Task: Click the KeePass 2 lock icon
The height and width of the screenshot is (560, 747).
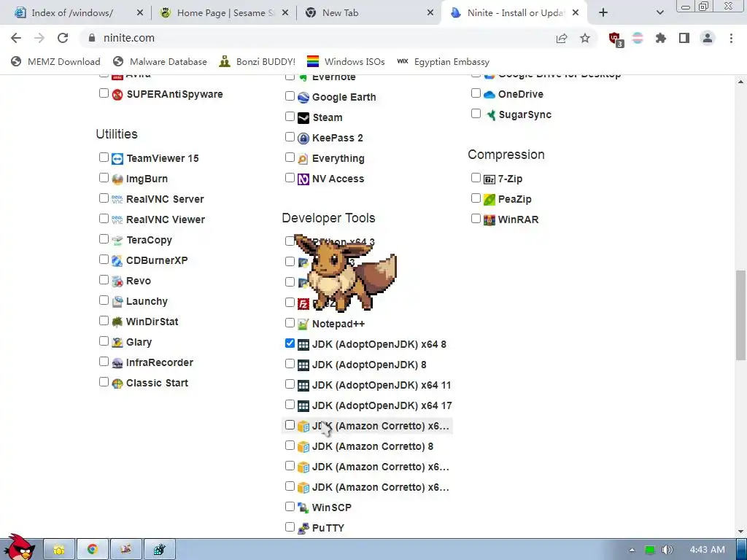Action: [x=303, y=138]
